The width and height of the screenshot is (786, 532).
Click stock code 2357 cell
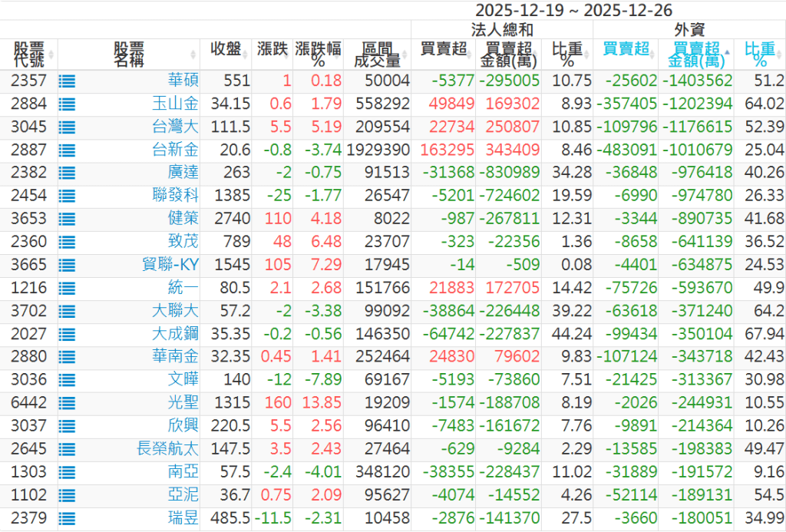tap(29, 81)
